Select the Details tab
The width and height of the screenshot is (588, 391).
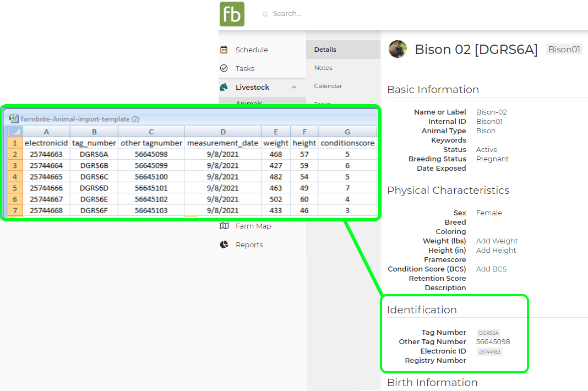pyautogui.click(x=343, y=50)
